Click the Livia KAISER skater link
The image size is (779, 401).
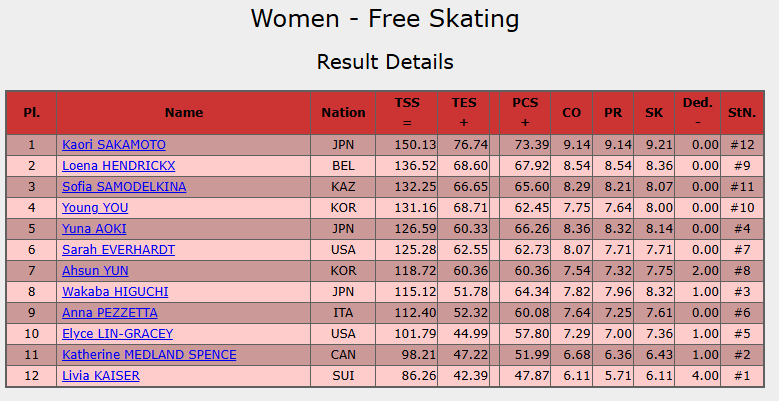100,376
